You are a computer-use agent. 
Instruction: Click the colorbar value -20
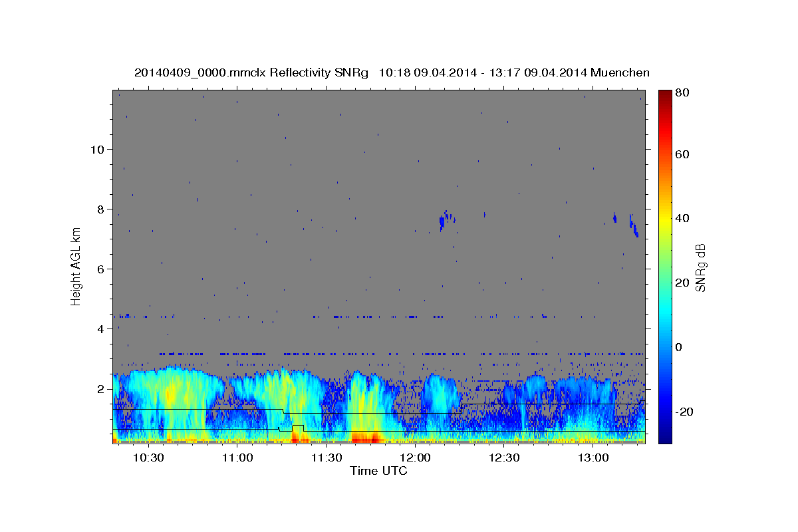pyautogui.click(x=684, y=412)
